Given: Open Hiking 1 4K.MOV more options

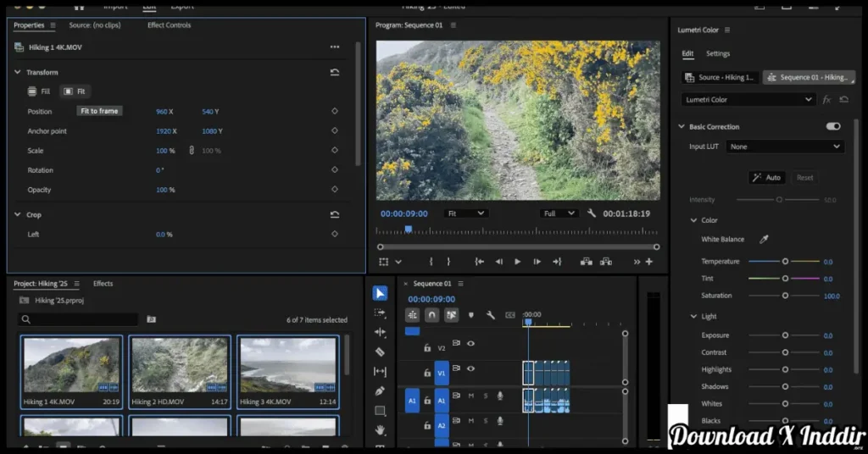Looking at the screenshot, I should coord(334,47).
